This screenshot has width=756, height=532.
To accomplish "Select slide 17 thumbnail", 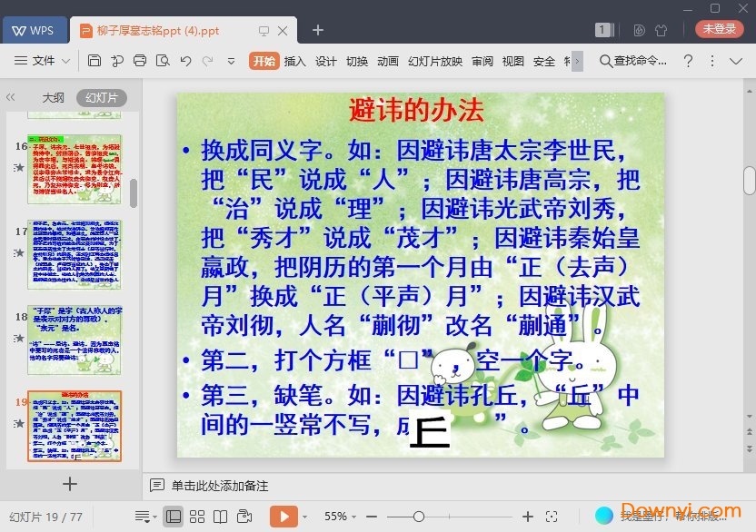I will 74,255.
